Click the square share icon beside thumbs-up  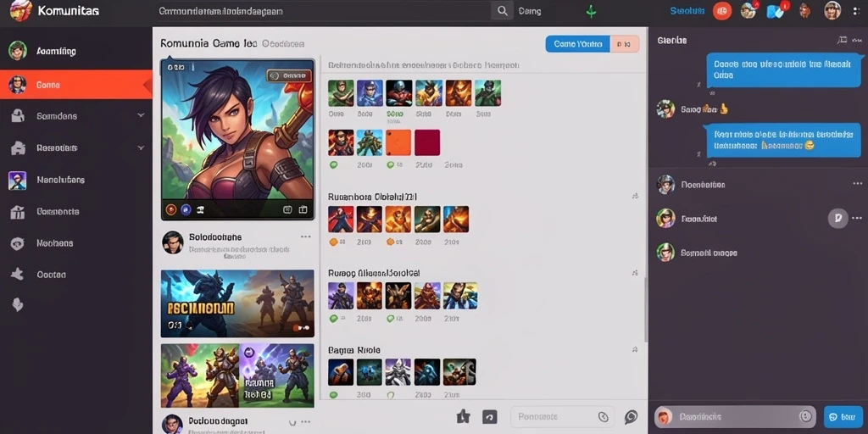(x=489, y=417)
